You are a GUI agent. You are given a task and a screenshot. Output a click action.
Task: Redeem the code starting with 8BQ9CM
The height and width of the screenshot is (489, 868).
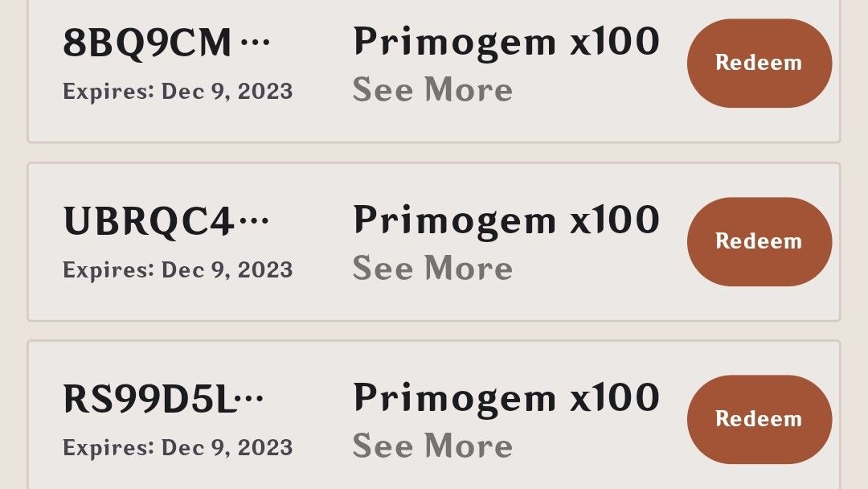(758, 63)
